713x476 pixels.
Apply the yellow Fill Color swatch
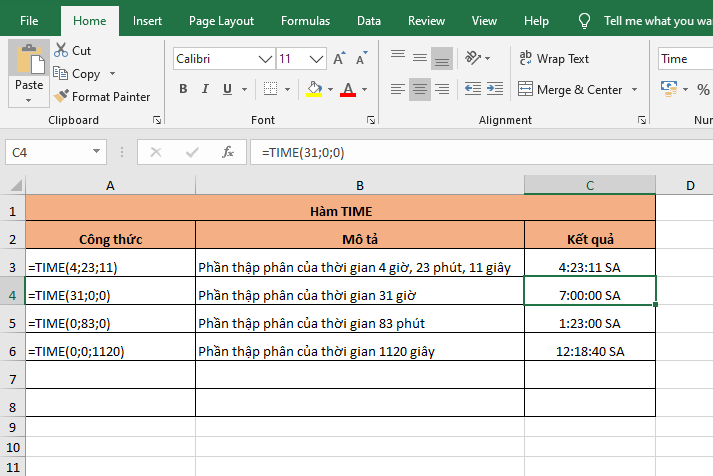click(x=314, y=89)
